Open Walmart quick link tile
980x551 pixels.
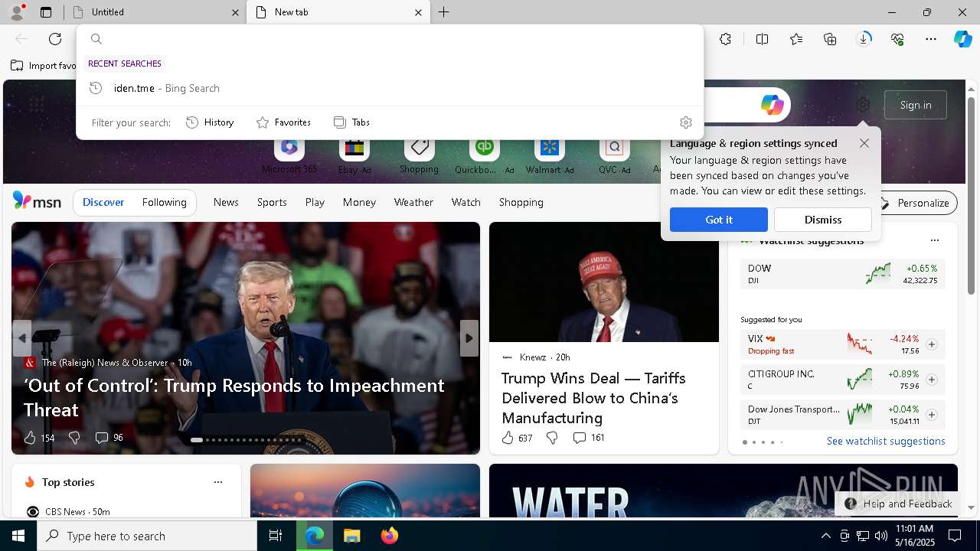tap(549, 157)
